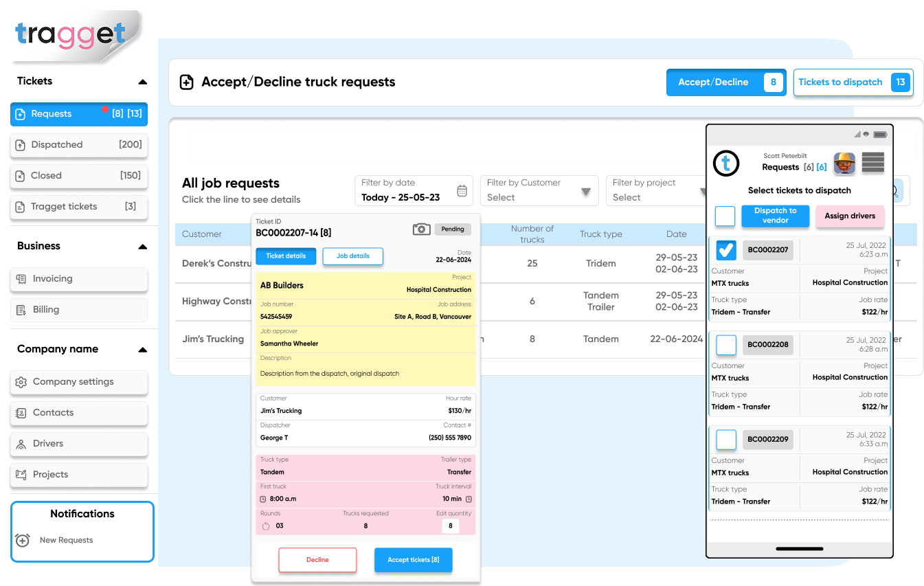Click the hamburger menu icon on mobile panel
Screen dimensions: 924x586
point(872,163)
